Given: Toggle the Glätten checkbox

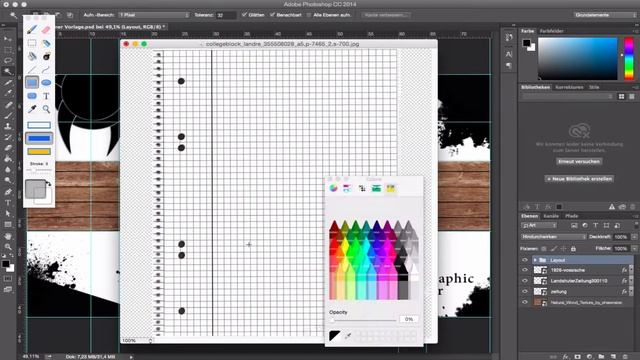Looking at the screenshot, I should click(244, 15).
